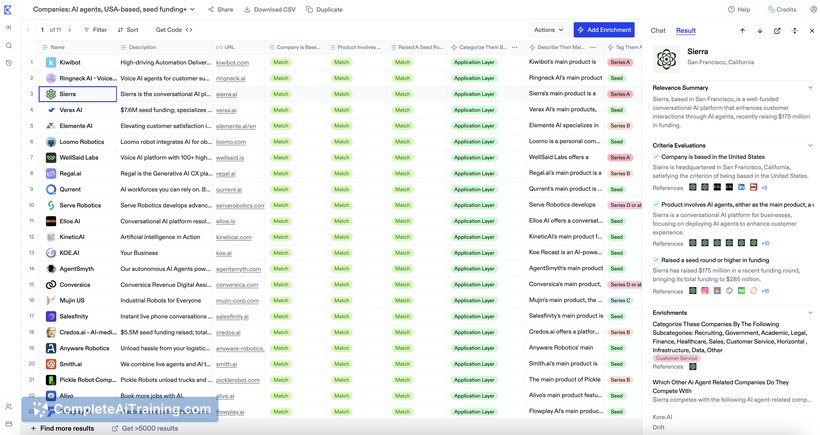Click the Elloe AI description cell
820x435 pixels.
pos(166,221)
